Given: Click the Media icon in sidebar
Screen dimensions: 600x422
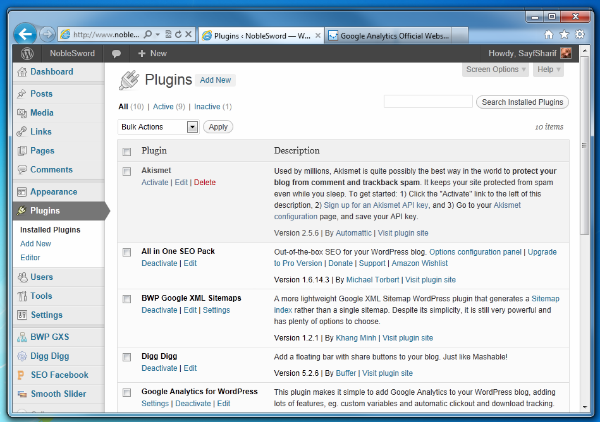Looking at the screenshot, I should [22, 113].
